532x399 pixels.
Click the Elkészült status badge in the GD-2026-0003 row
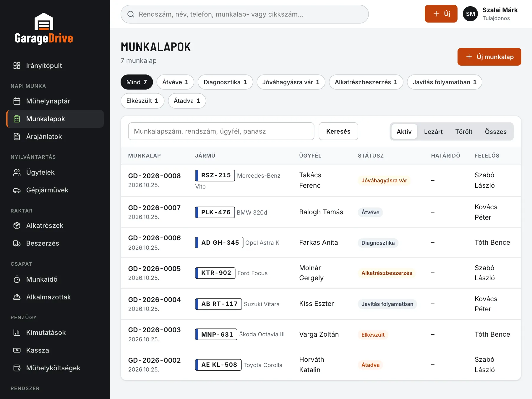click(373, 335)
